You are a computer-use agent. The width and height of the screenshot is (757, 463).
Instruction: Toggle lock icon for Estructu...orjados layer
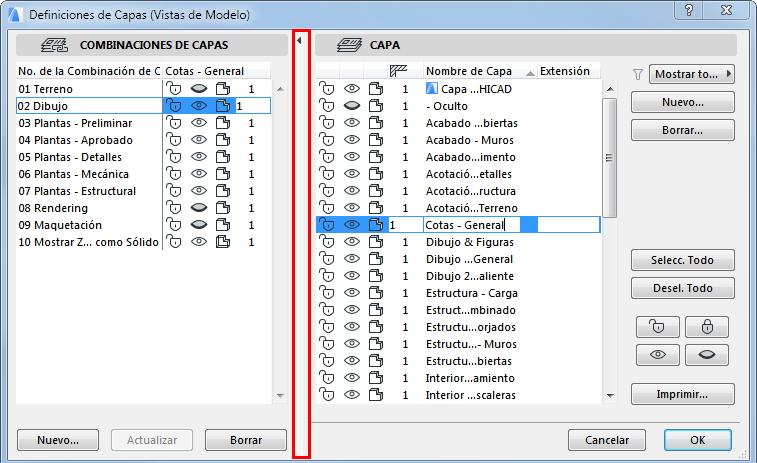point(327,327)
